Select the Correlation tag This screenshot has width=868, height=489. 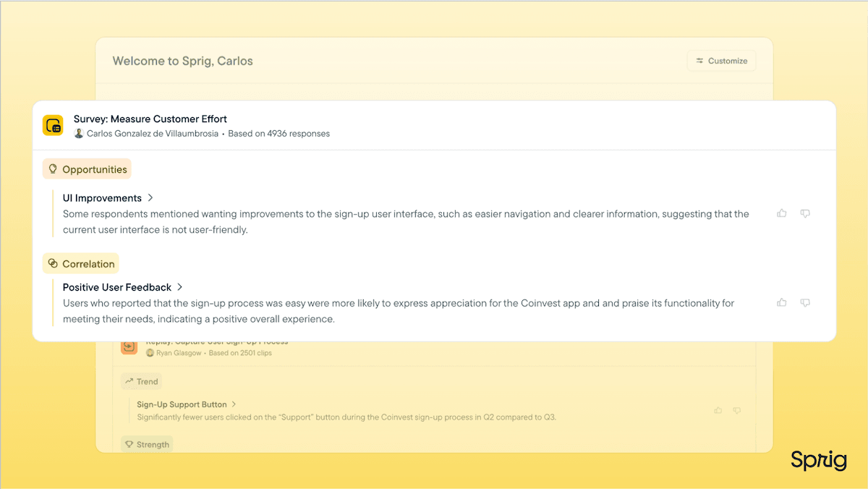[x=81, y=264]
